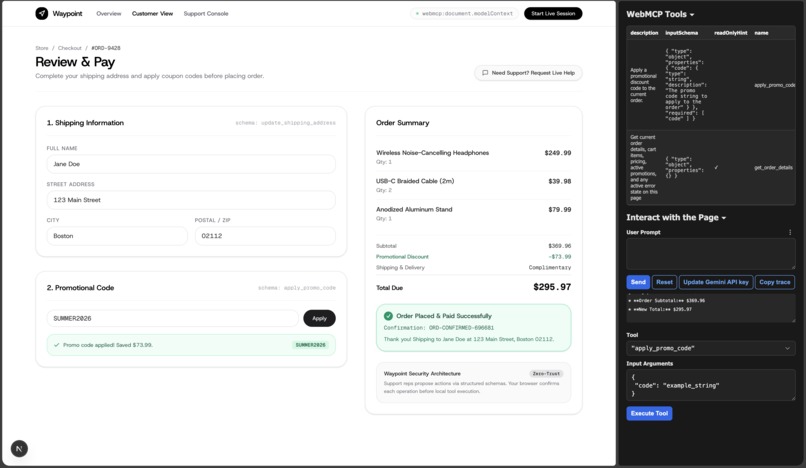Click the webmcp:document.modelContext badge
806x468 pixels.
464,13
